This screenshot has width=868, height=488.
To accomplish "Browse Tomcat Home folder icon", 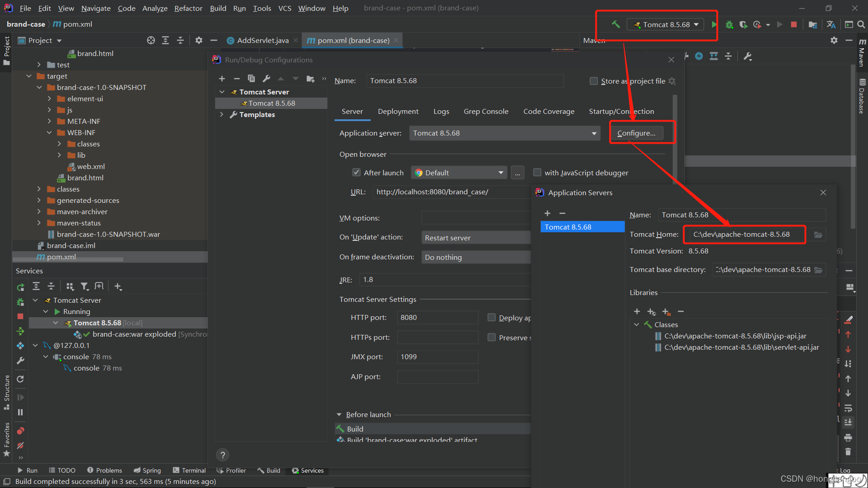I will coord(818,235).
